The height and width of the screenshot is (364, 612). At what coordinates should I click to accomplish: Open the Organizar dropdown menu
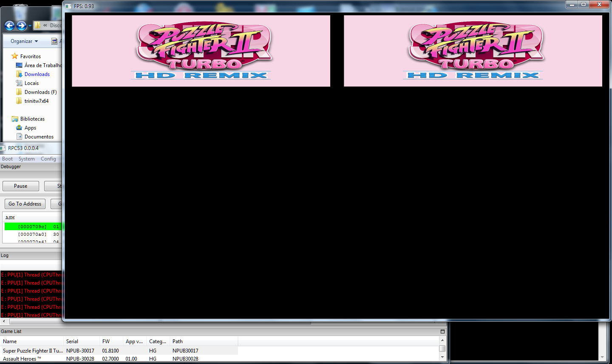click(24, 41)
